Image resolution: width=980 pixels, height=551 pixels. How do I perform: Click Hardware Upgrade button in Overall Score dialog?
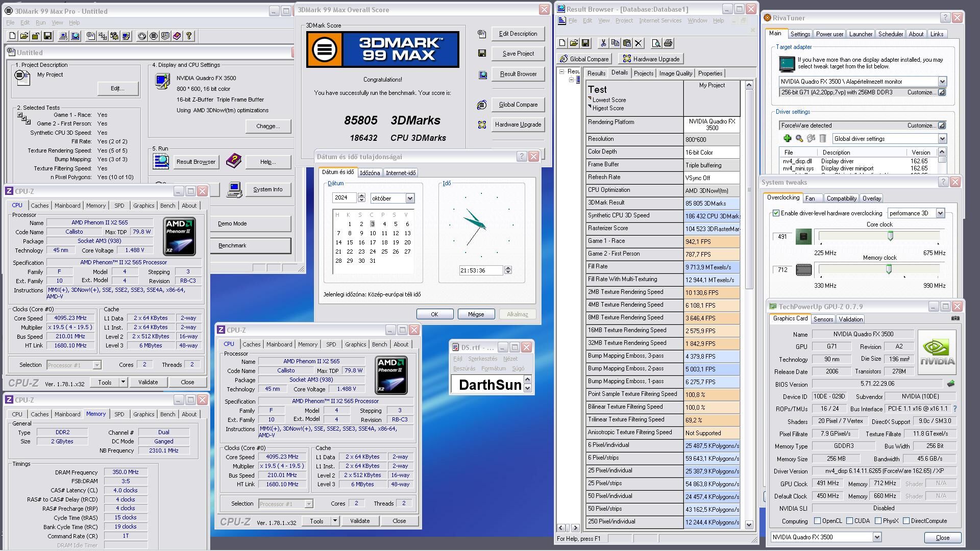pos(518,124)
